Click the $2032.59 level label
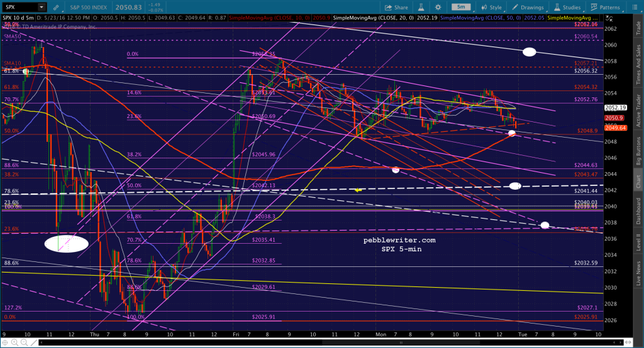This screenshot has width=644, height=348. [x=586, y=263]
